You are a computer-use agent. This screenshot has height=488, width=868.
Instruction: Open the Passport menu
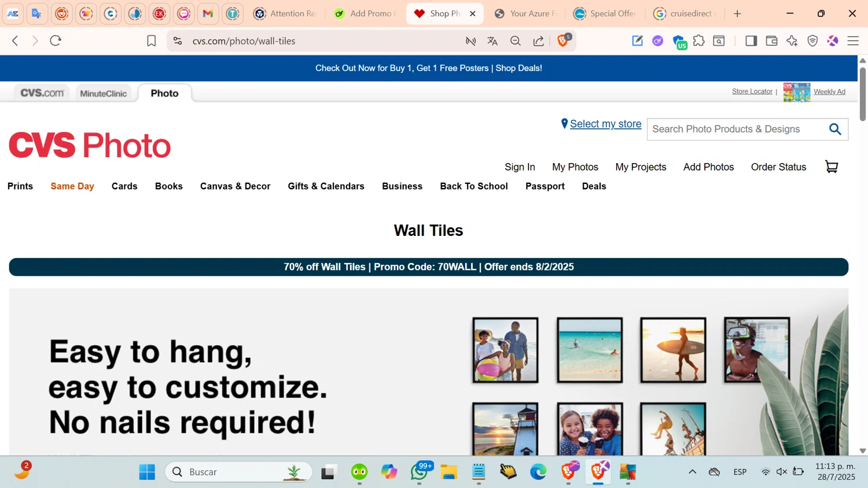pos(545,186)
